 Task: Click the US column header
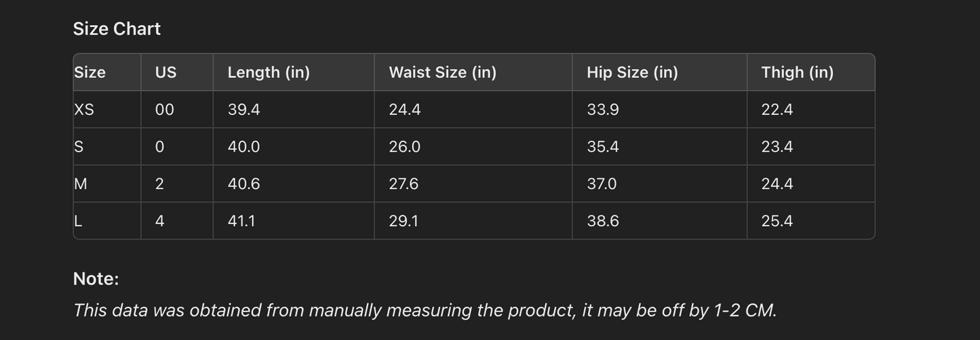point(165,72)
